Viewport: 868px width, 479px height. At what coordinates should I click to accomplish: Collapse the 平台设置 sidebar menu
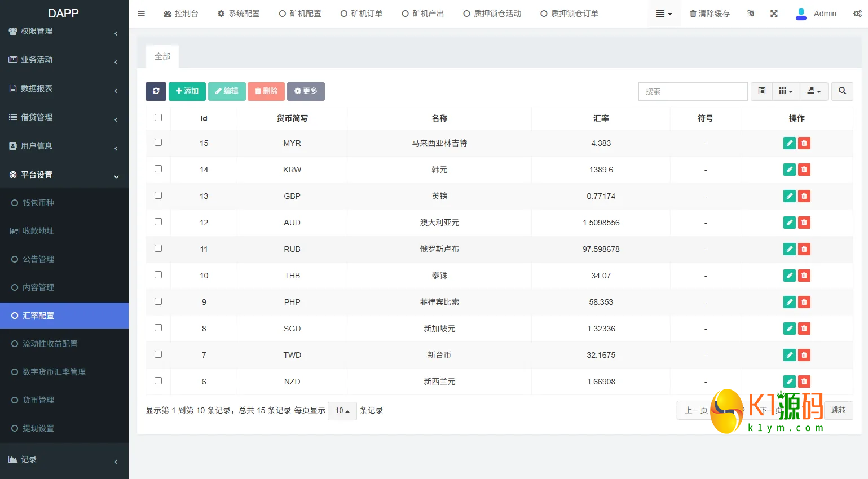click(x=64, y=175)
